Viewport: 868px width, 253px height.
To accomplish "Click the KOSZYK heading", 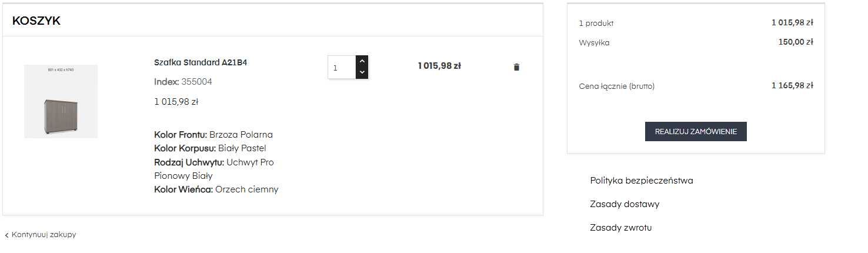I will [x=36, y=21].
